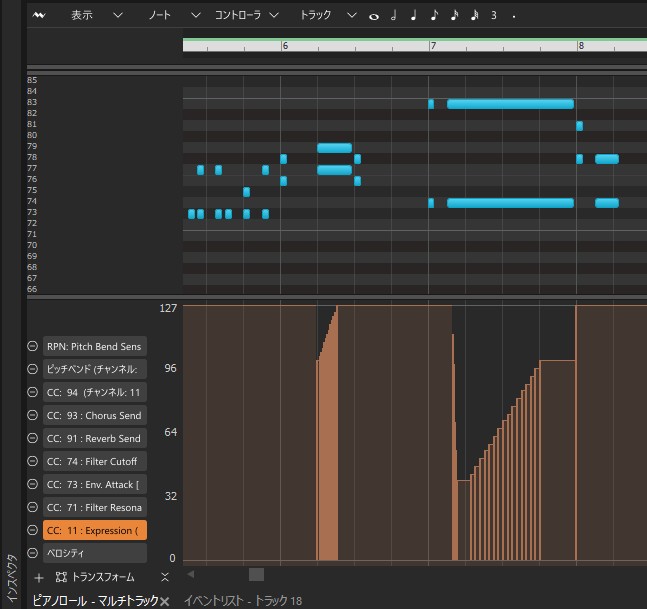Remove the CC: 93 Chorus Send lane
The width and height of the screenshot is (647, 609).
32,415
